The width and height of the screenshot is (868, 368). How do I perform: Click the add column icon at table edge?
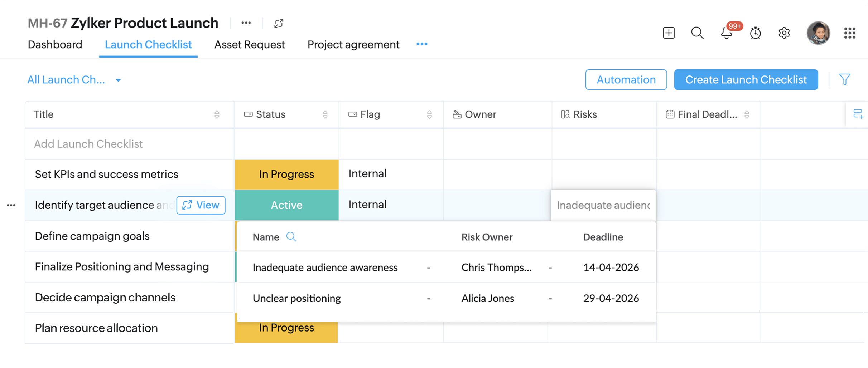858,114
